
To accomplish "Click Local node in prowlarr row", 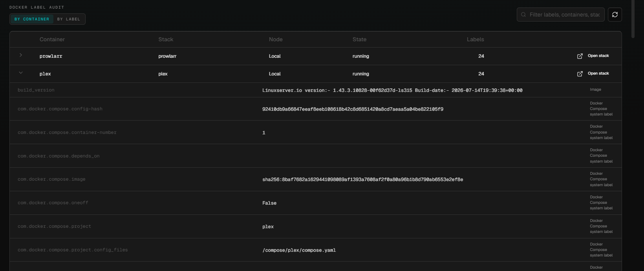I will pos(274,56).
